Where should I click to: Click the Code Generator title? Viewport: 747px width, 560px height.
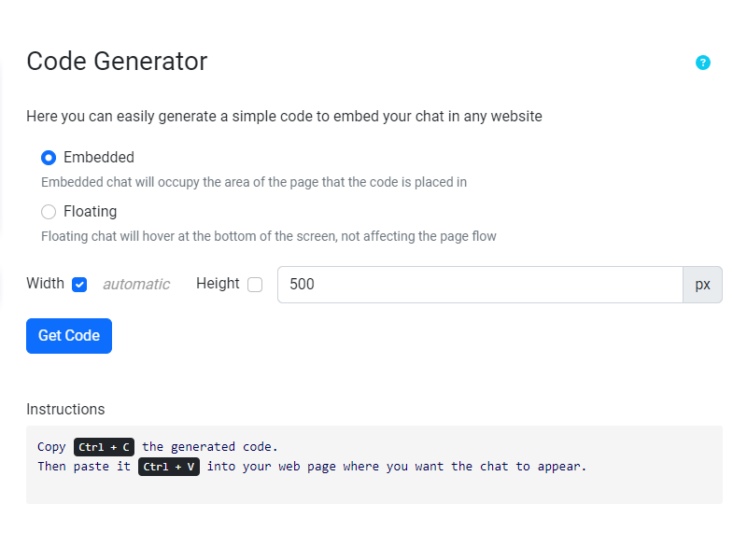pyautogui.click(x=117, y=62)
